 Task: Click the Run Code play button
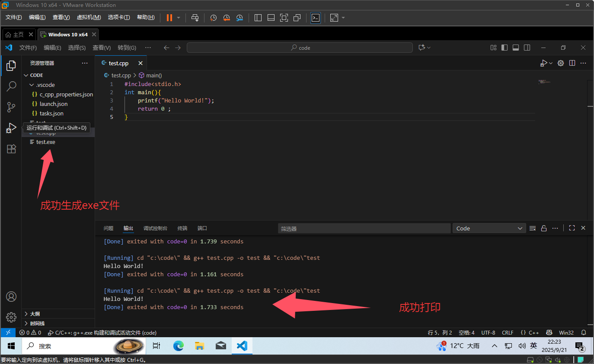coord(543,63)
